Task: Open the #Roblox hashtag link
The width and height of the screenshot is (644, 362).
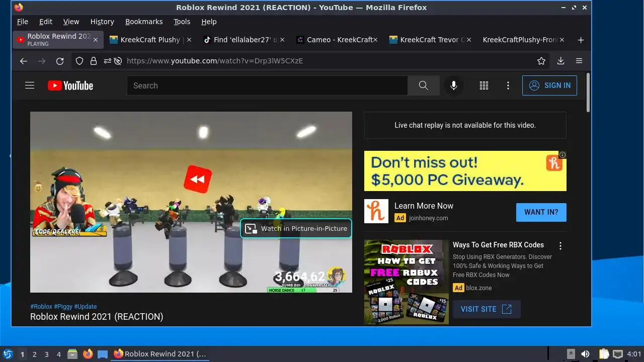Action: pos(41,307)
